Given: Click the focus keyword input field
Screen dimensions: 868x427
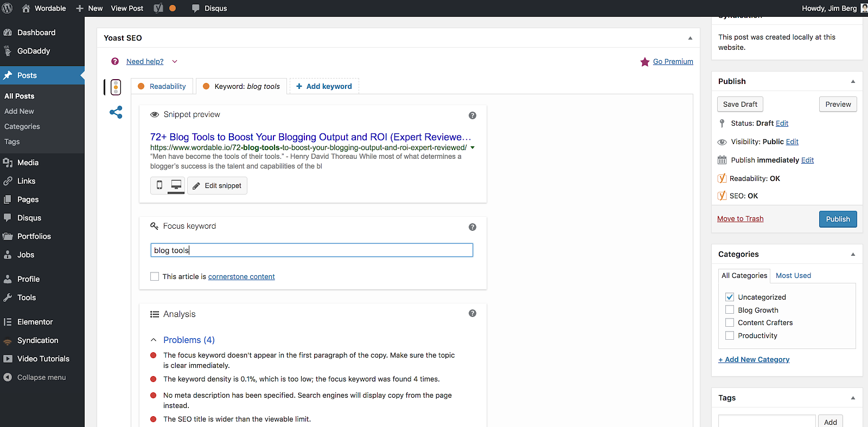Looking at the screenshot, I should [x=311, y=250].
